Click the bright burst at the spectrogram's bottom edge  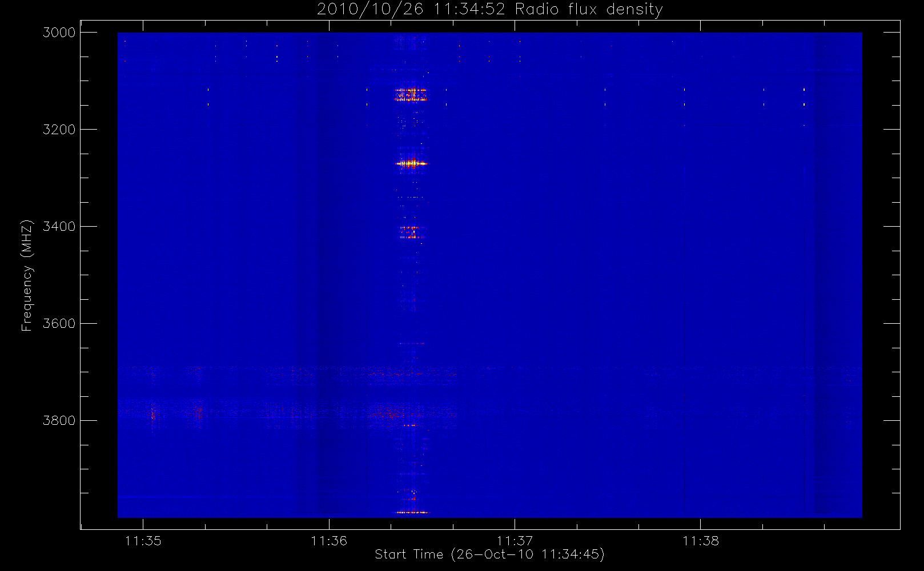click(x=412, y=513)
